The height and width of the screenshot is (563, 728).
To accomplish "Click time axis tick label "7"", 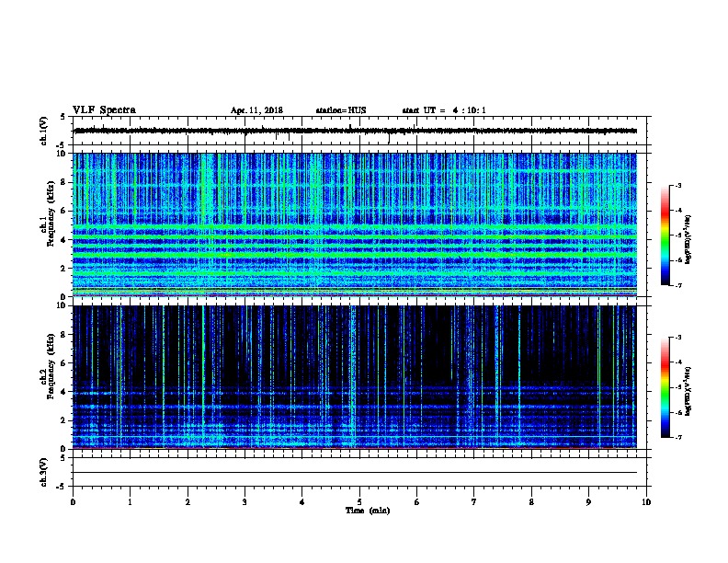I will [x=474, y=501].
